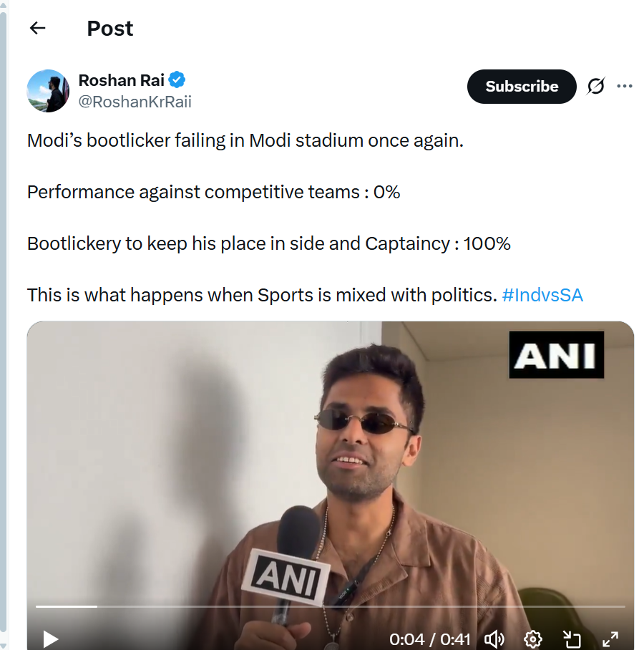Click the video time display 0:04 / 0:41
The image size is (644, 650).
coord(430,639)
